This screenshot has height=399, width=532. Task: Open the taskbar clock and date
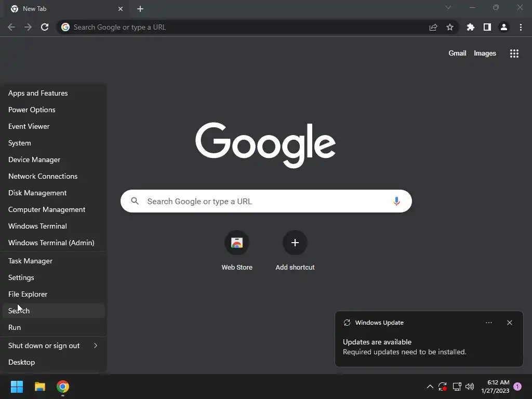tap(495, 387)
